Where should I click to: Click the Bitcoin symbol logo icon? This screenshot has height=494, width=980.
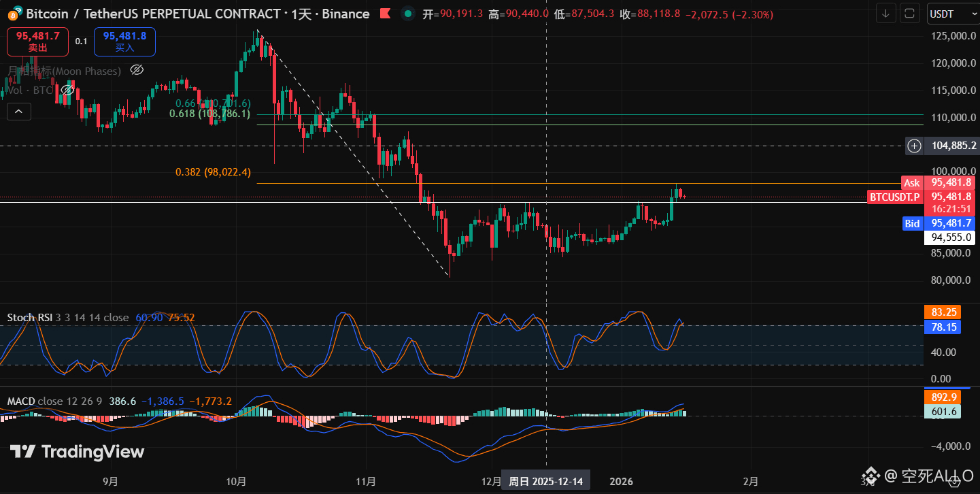11,12
